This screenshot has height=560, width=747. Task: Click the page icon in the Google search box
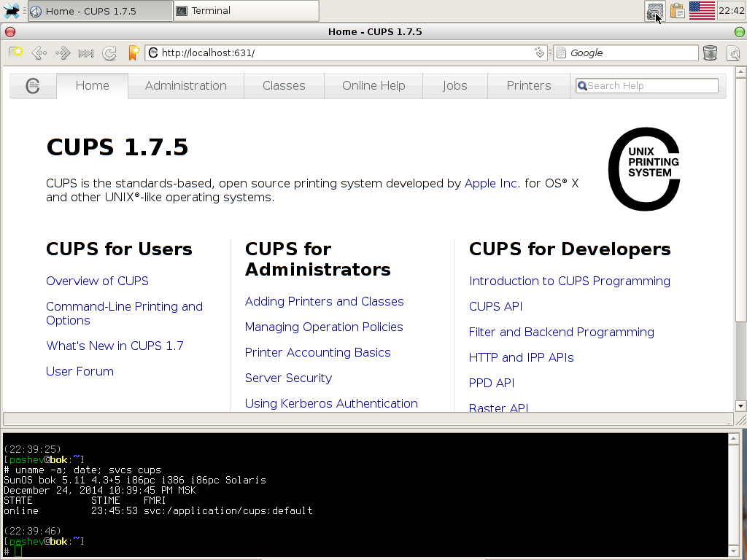pyautogui.click(x=562, y=52)
